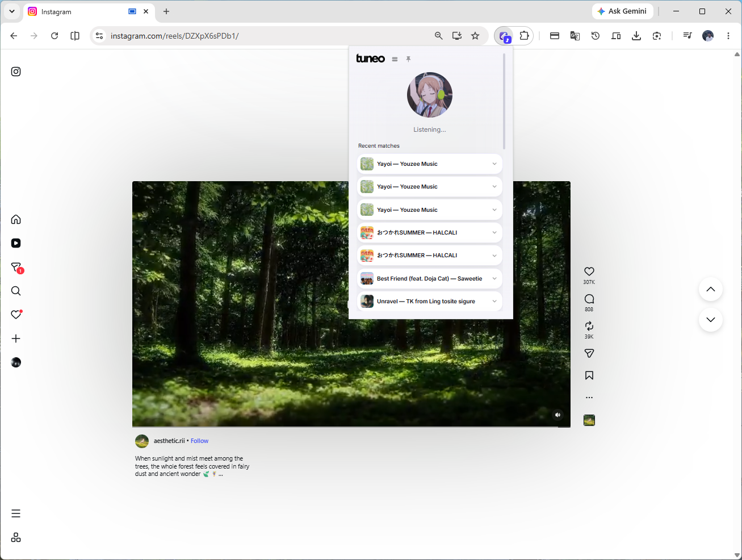Focus the address bar URL

[175, 36]
